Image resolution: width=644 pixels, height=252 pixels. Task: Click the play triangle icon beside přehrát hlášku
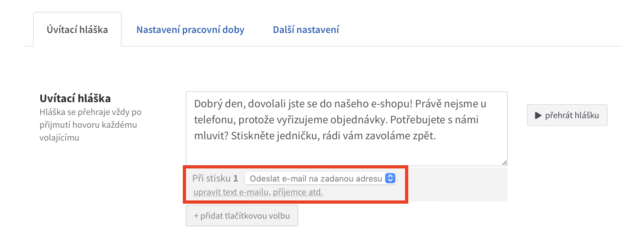click(538, 115)
